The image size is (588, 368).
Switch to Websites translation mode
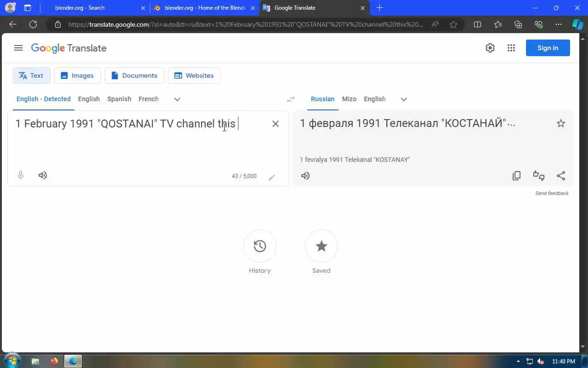(194, 75)
